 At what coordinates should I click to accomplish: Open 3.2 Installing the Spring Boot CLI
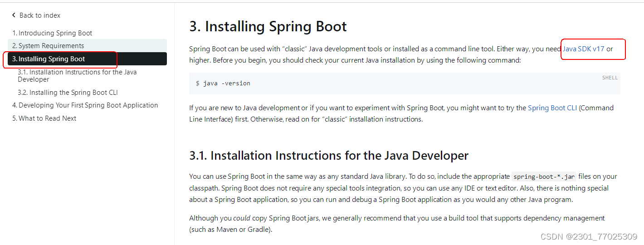coord(68,93)
